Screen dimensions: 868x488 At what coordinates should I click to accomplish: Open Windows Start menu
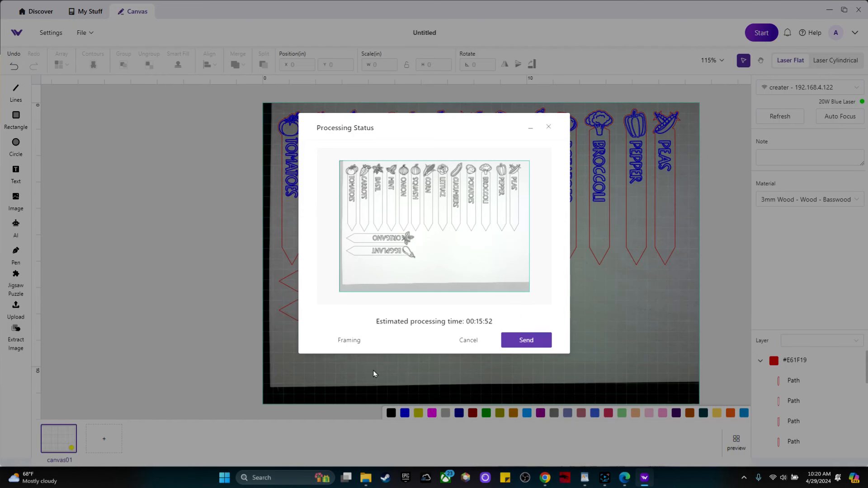(x=224, y=478)
